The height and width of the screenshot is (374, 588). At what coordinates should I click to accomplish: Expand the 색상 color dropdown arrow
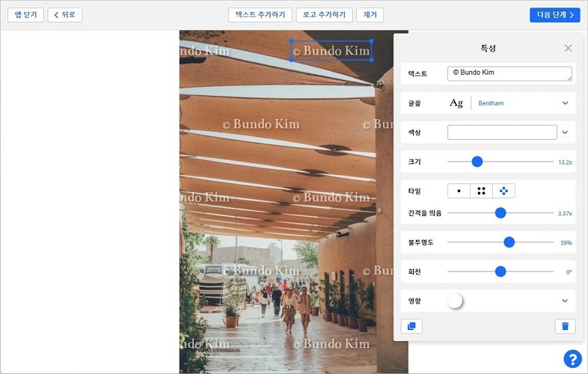pos(565,132)
